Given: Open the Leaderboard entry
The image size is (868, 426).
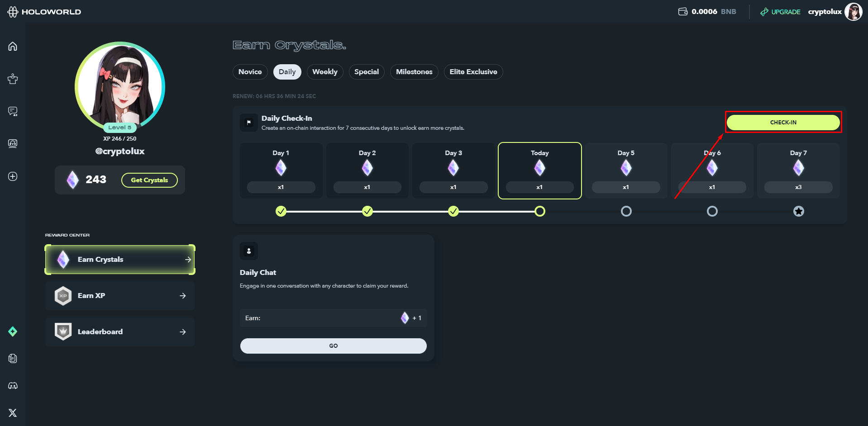Looking at the screenshot, I should [120, 332].
